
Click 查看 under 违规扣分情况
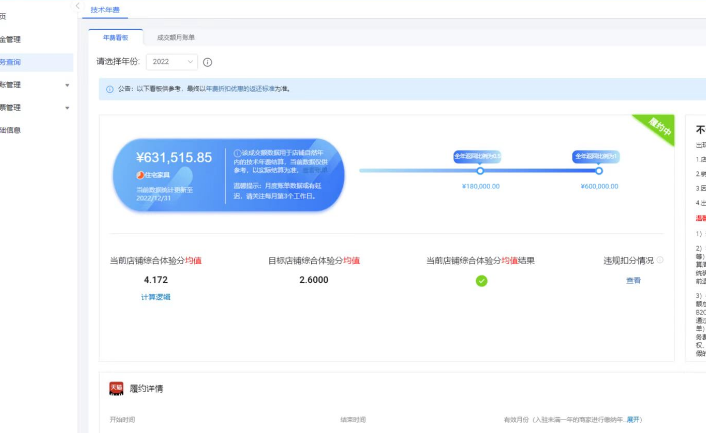[634, 280]
